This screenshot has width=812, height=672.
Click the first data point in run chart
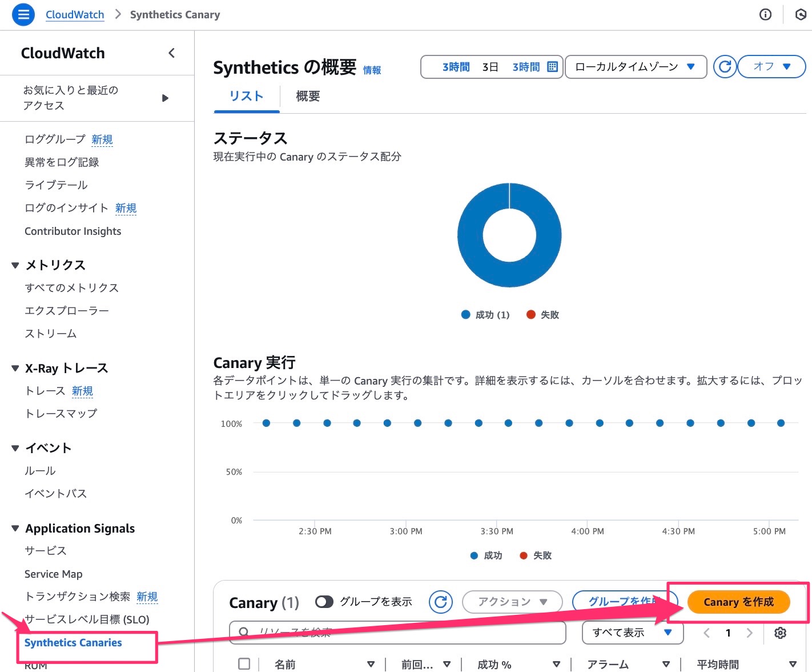266,423
